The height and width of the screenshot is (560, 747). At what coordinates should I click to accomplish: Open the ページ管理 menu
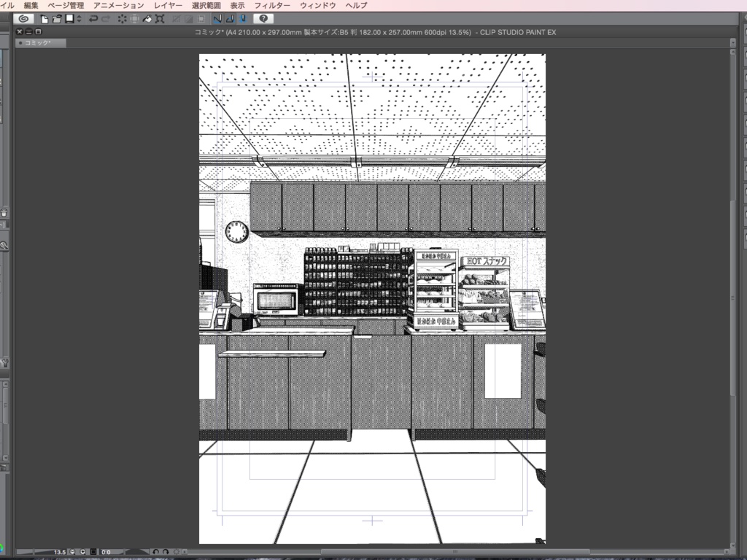66,5
